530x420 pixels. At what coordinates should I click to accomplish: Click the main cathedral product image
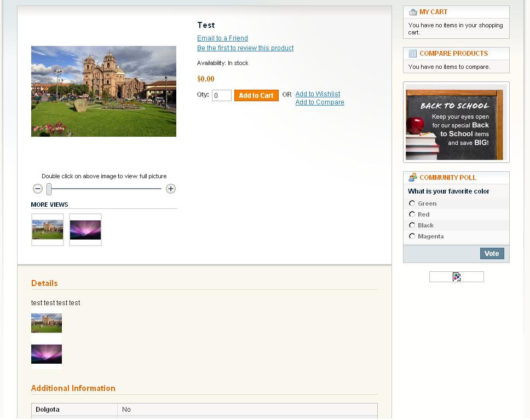(x=104, y=91)
